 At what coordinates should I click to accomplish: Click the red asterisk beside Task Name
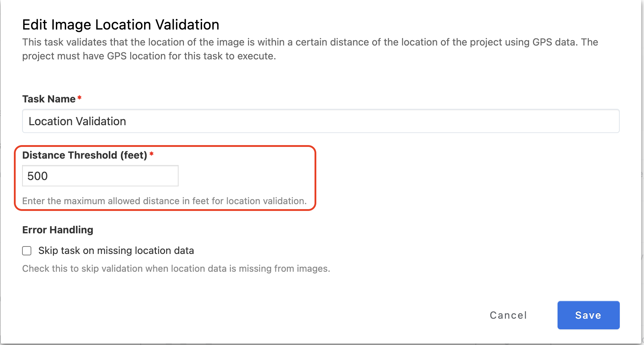click(x=80, y=98)
